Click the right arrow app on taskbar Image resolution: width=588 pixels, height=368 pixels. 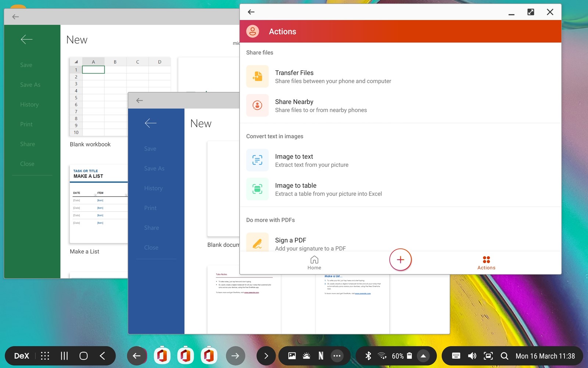pyautogui.click(x=235, y=356)
